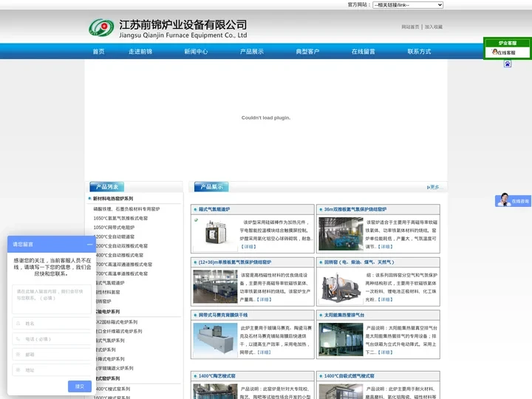This screenshot has height=399, width=532.
Task: Click 详细 under the 箱式气氛辊道炉 card
Action: coord(248,247)
